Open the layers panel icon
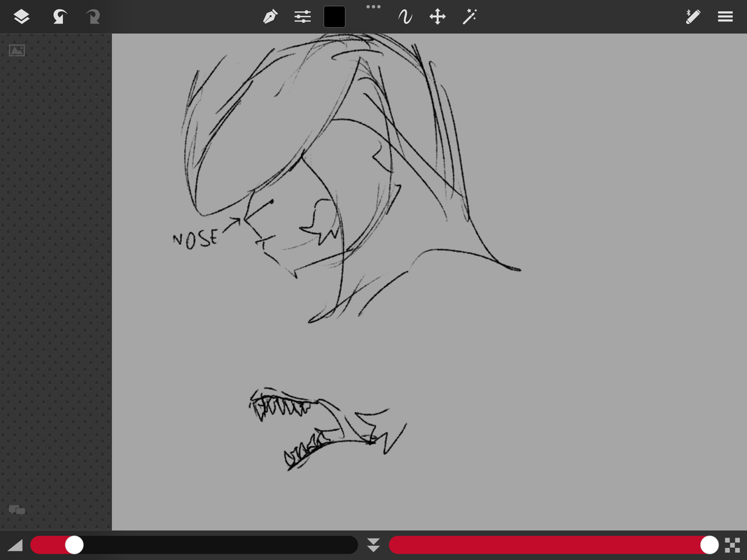This screenshot has width=747, height=560. (22, 17)
